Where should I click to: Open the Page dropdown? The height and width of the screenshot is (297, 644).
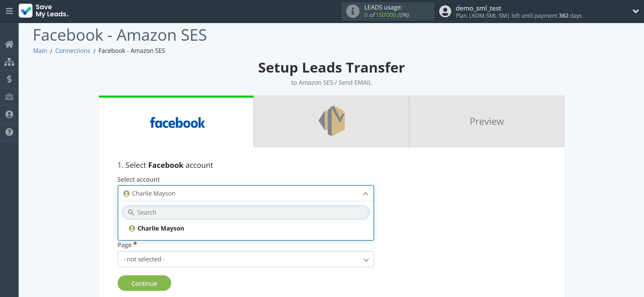pyautogui.click(x=246, y=259)
